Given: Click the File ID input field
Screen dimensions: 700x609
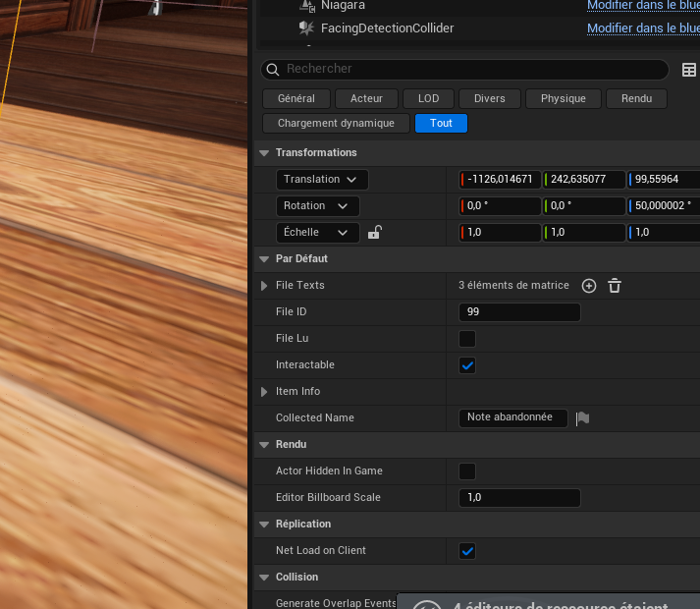Looking at the screenshot, I should (x=519, y=312).
